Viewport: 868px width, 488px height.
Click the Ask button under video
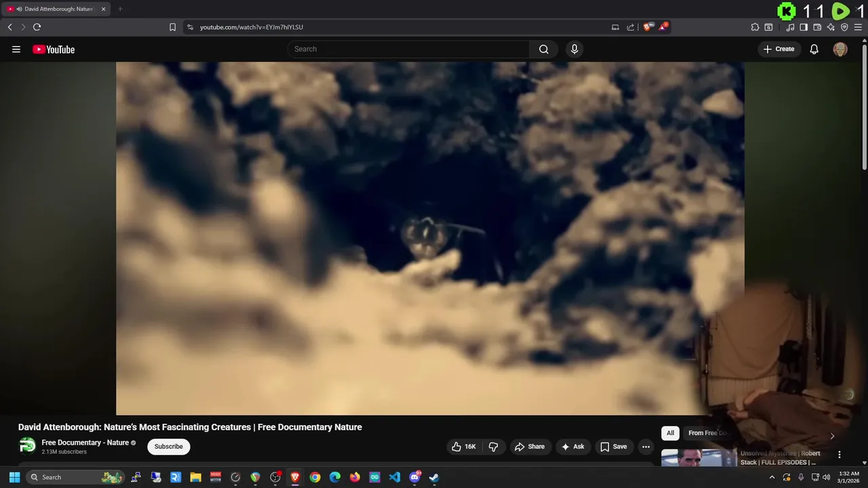click(x=573, y=447)
